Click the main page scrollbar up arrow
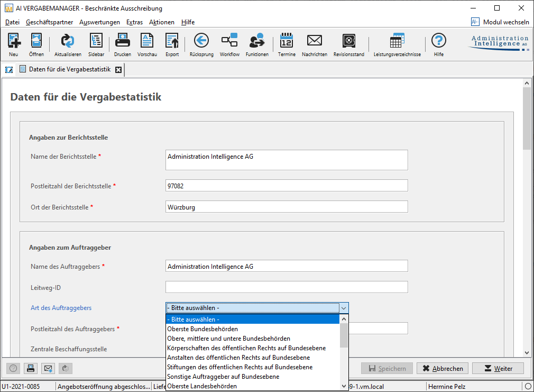This screenshot has width=534, height=392. [527, 83]
